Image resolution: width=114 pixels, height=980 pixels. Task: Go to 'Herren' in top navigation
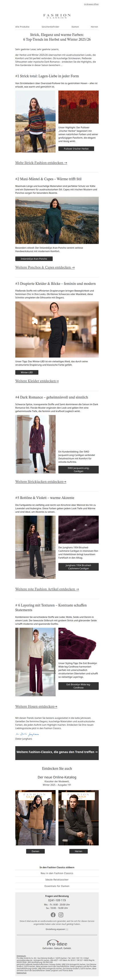click(x=94, y=27)
